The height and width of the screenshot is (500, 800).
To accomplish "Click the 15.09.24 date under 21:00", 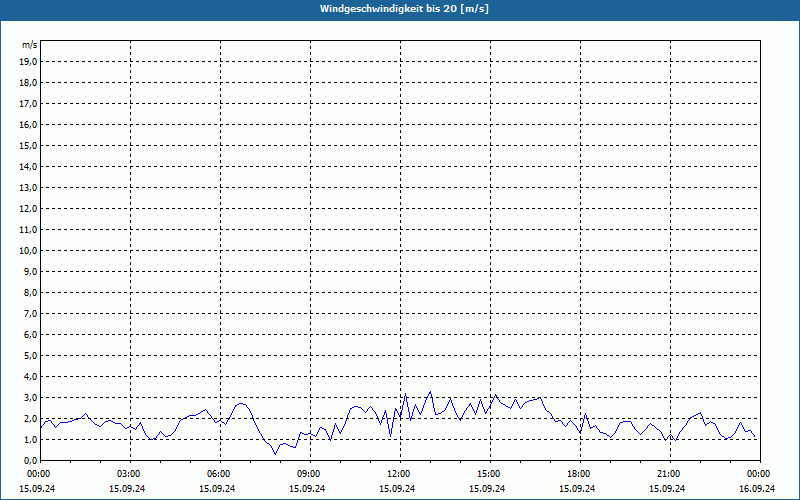I will 667,489.
